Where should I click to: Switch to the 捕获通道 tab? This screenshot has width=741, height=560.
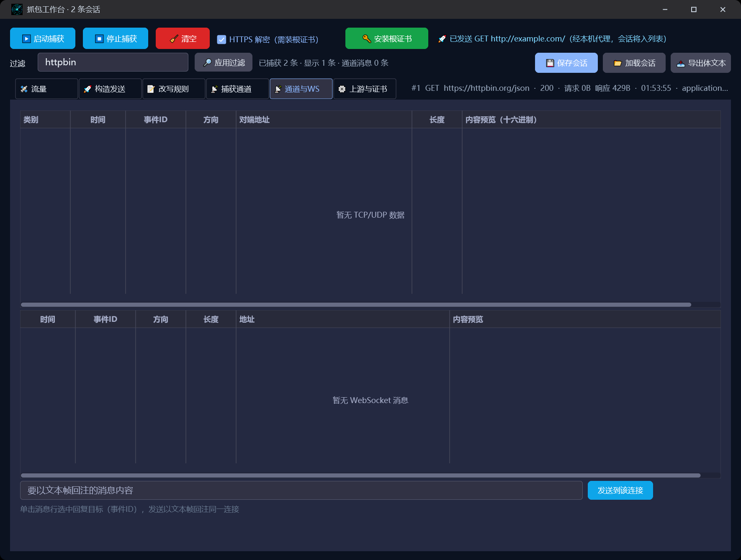tap(237, 89)
